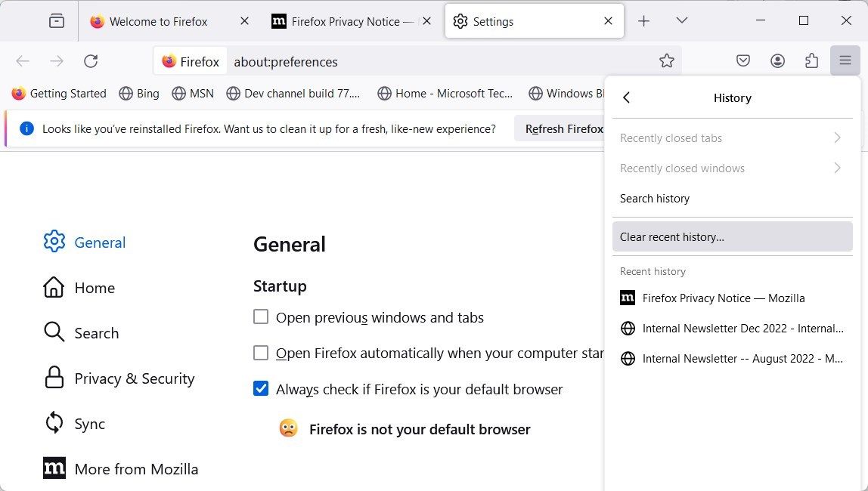Viewport: 868px width, 491px height.
Task: Reload the current page
Action: point(91,61)
